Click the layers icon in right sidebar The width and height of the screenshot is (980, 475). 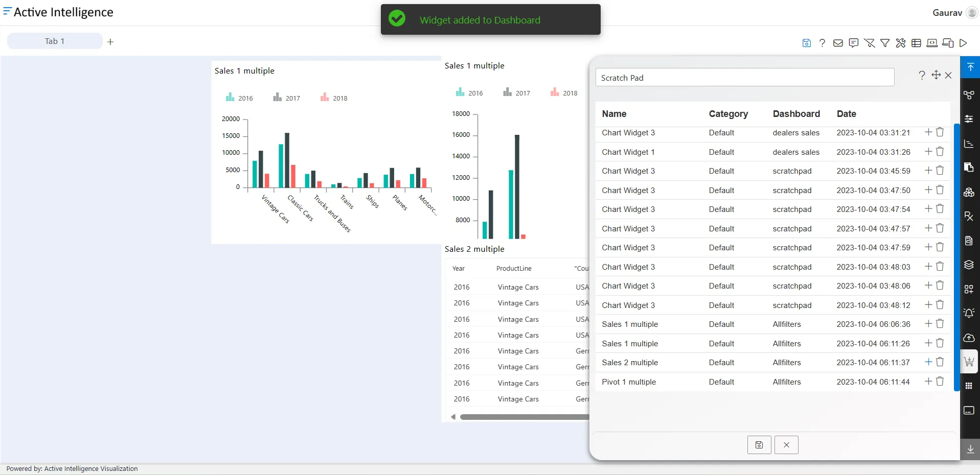click(x=969, y=265)
